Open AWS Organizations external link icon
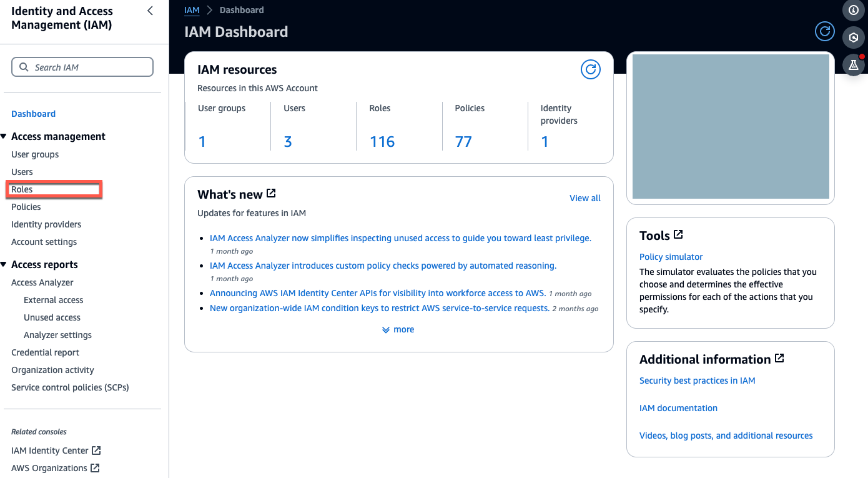Image resolution: width=868 pixels, height=478 pixels. [95, 467]
